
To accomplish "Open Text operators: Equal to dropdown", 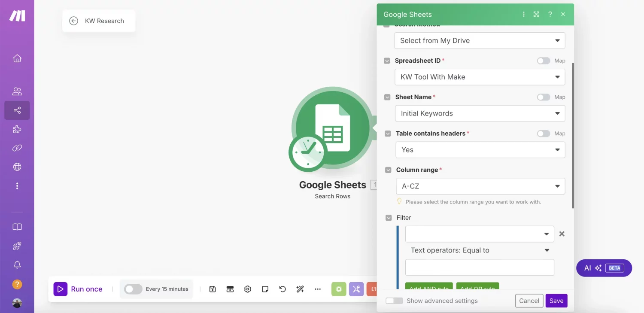I will click(x=480, y=250).
